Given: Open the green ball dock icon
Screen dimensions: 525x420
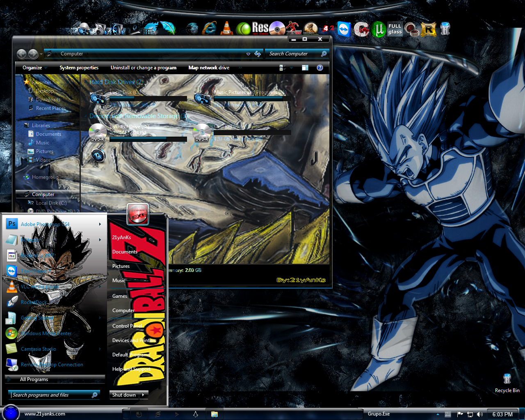Looking at the screenshot, I should click(x=243, y=28).
